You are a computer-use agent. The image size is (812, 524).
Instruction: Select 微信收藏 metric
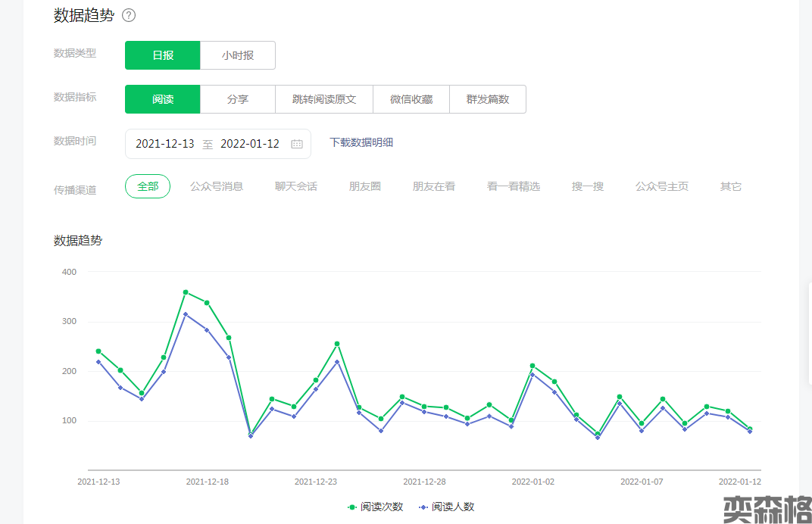(x=411, y=99)
